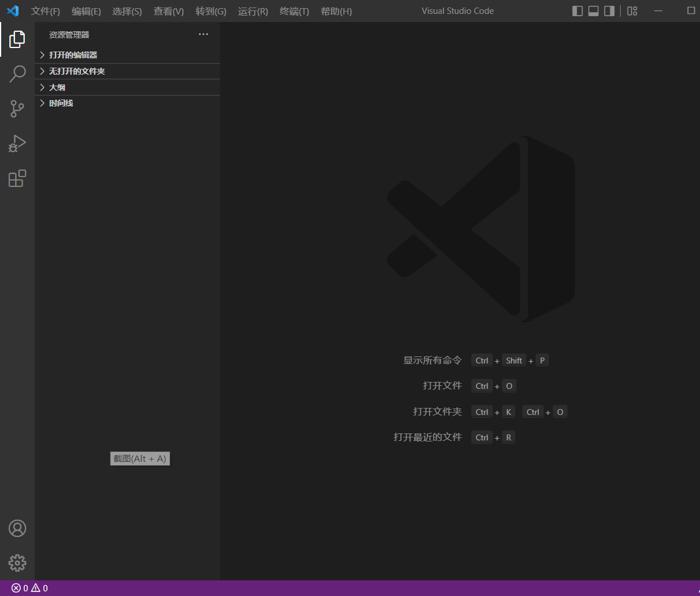This screenshot has height=596, width=700.
Task: Show errors and warnings from status bar
Action: 30,588
